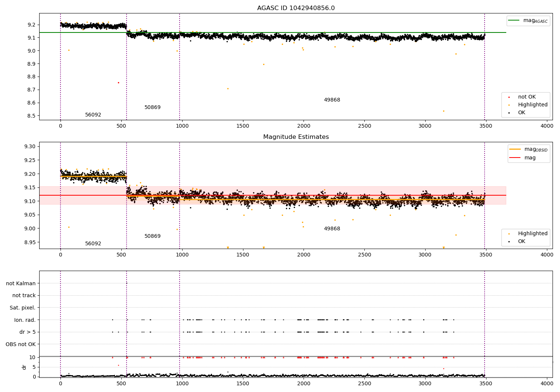Screen dimensions: 560x392
Task: Click the 'dr > 5' row label
Action: (28, 332)
